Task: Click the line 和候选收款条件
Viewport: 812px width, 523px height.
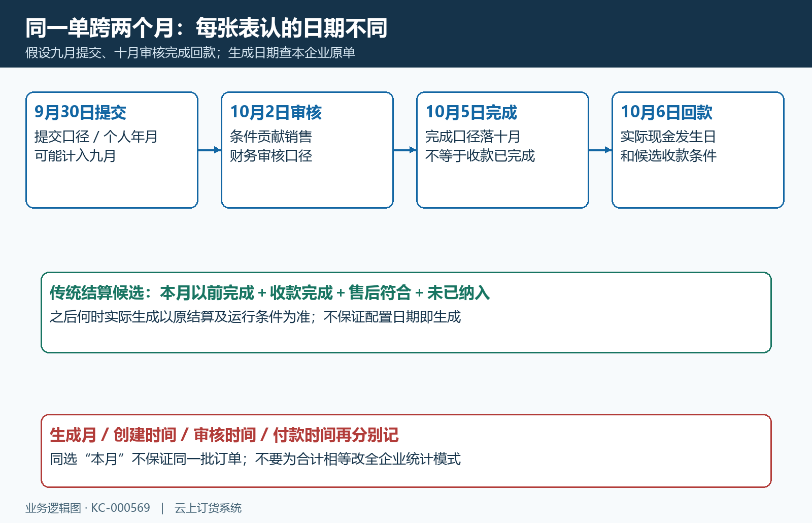Action: pos(668,156)
